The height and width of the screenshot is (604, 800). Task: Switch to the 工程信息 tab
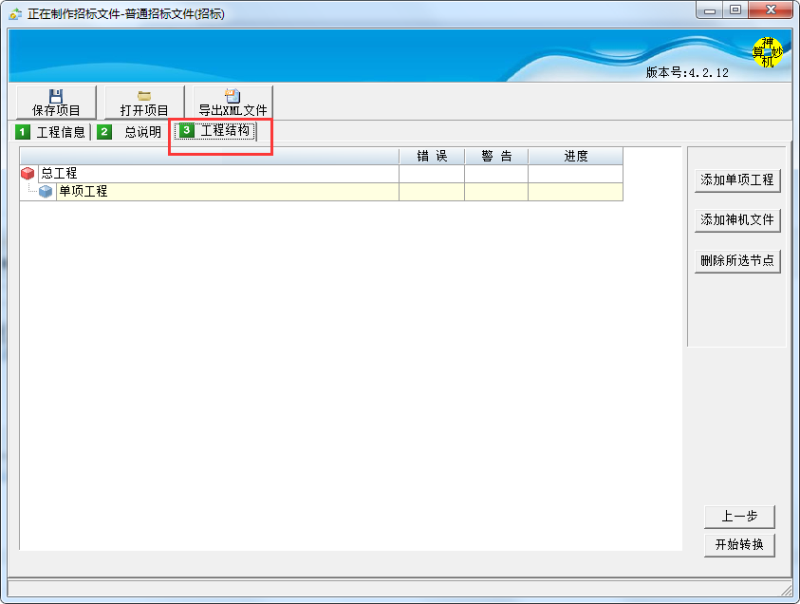coord(60,132)
